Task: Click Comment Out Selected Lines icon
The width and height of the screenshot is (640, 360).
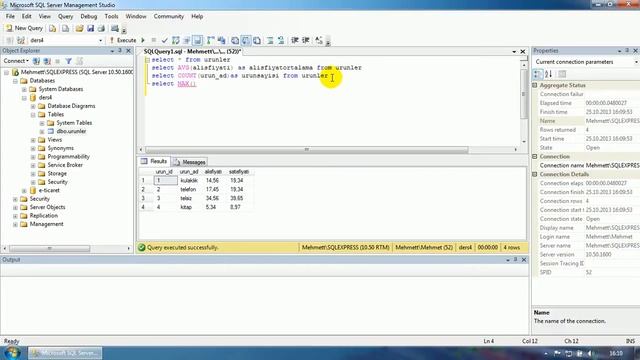Action: point(270,40)
